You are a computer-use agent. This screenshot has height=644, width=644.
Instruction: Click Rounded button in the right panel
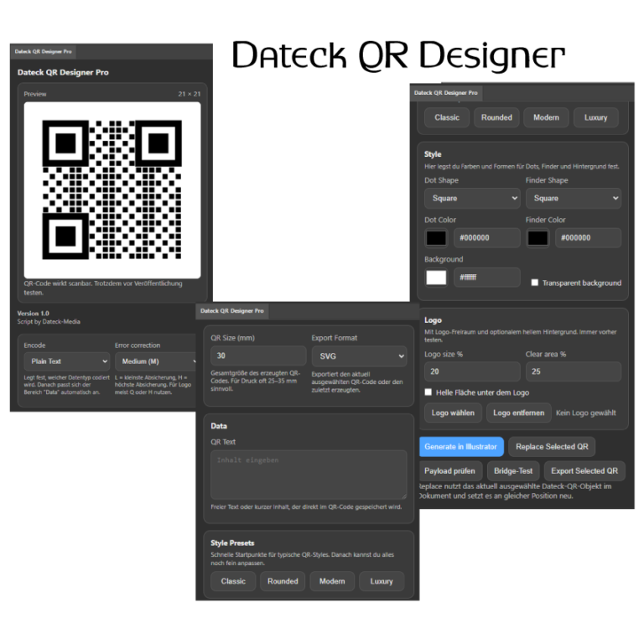[x=496, y=117]
